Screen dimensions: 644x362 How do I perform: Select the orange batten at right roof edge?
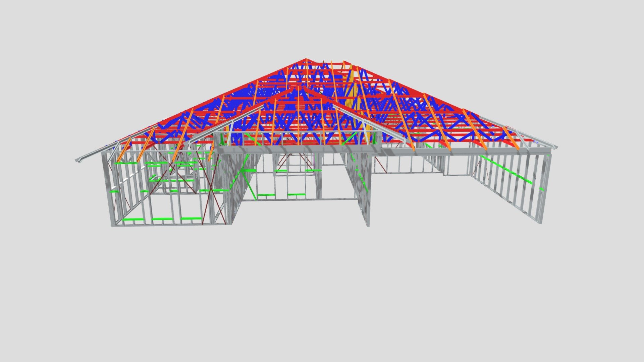pos(511,138)
